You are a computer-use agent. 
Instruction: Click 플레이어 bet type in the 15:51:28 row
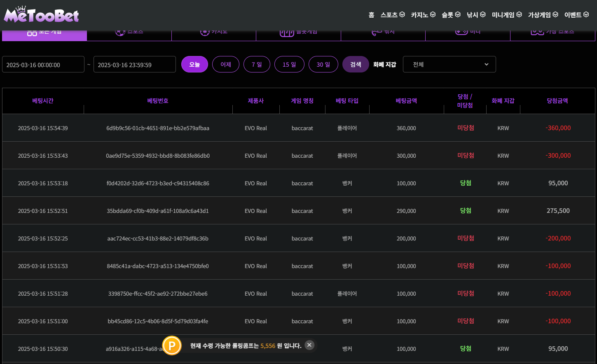coord(347,294)
